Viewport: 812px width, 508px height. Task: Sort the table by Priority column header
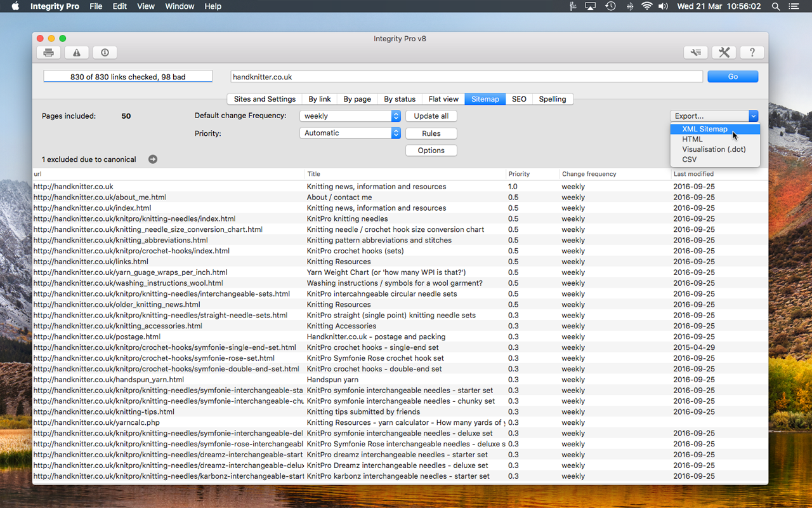click(x=519, y=174)
